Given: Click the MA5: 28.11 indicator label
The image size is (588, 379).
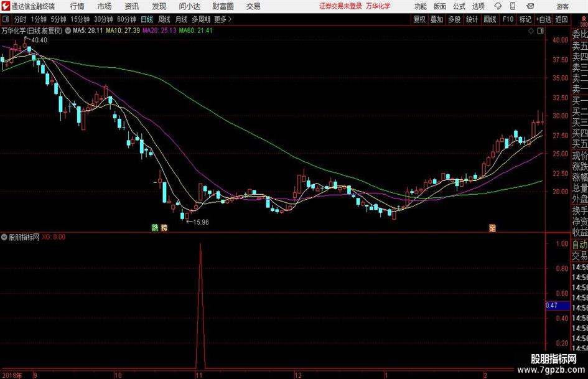Looking at the screenshot, I should click(x=88, y=30).
